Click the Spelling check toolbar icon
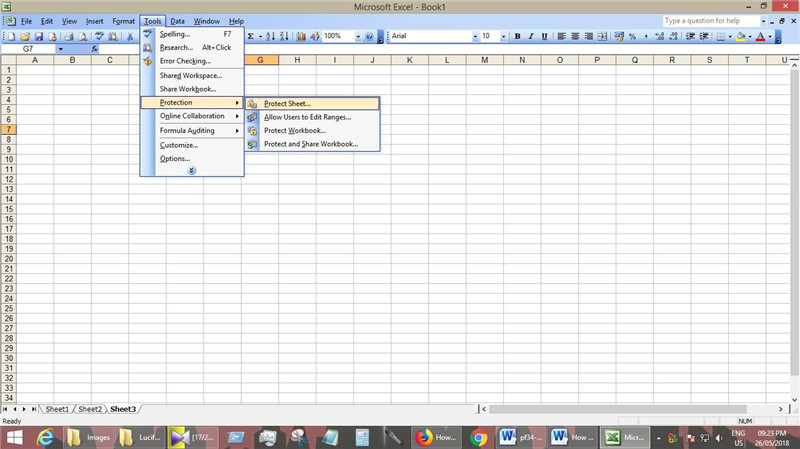 pos(99,36)
